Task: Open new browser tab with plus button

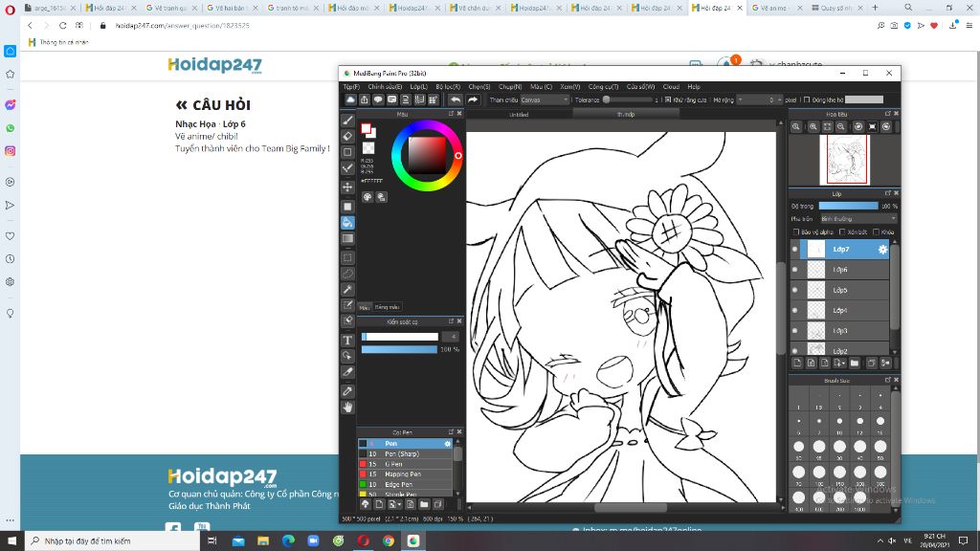Action: coord(875,8)
